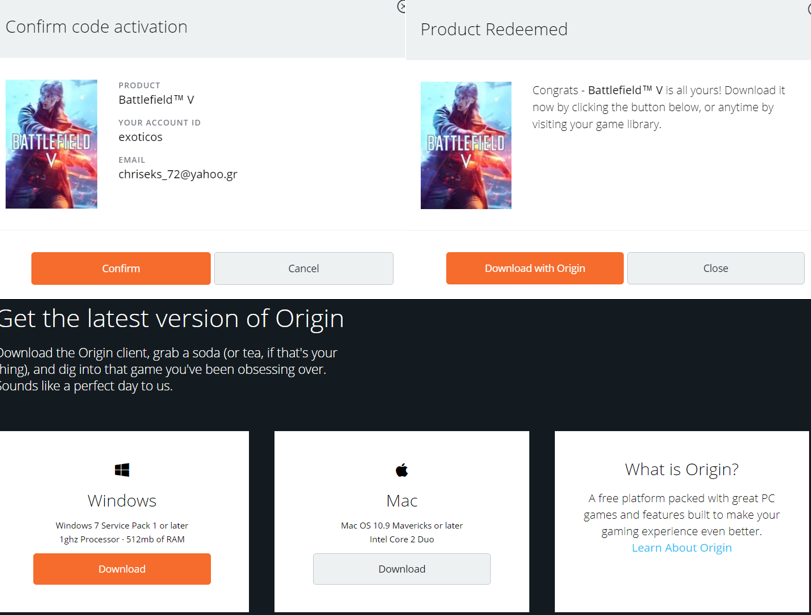
Task: Click the 1ghz Processor - 512mb RAM text
Action: [122, 539]
